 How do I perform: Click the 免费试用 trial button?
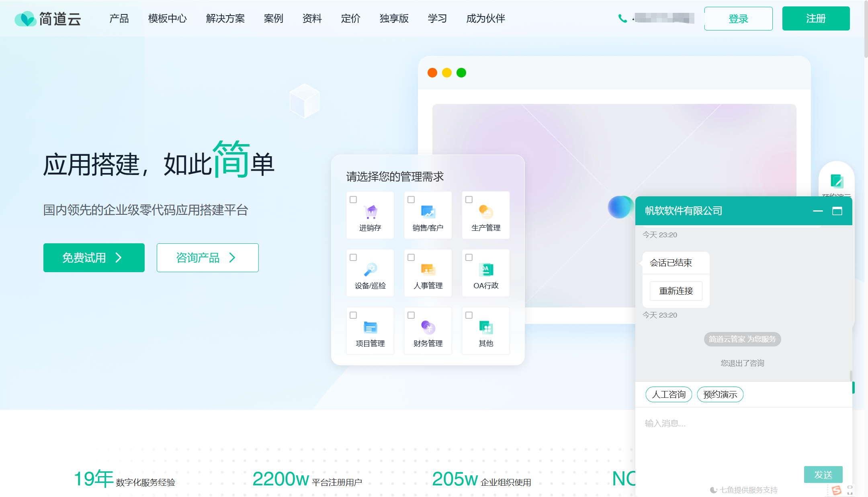coord(94,258)
